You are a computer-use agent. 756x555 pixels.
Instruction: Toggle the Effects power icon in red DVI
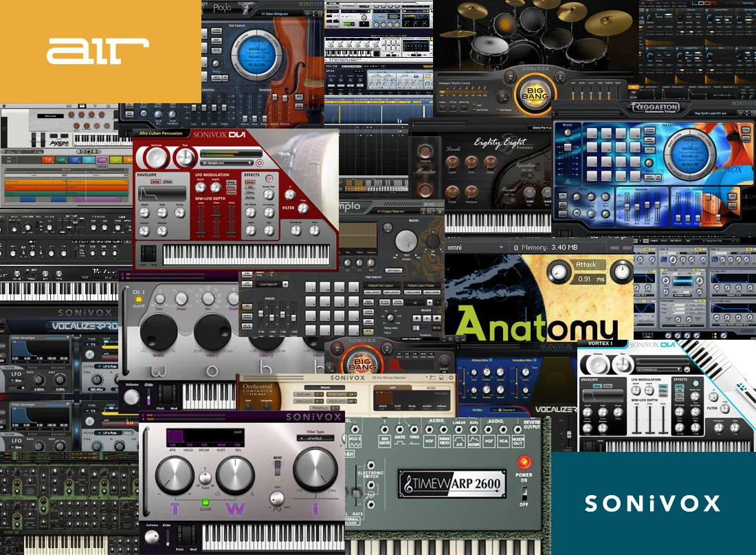tap(269, 178)
